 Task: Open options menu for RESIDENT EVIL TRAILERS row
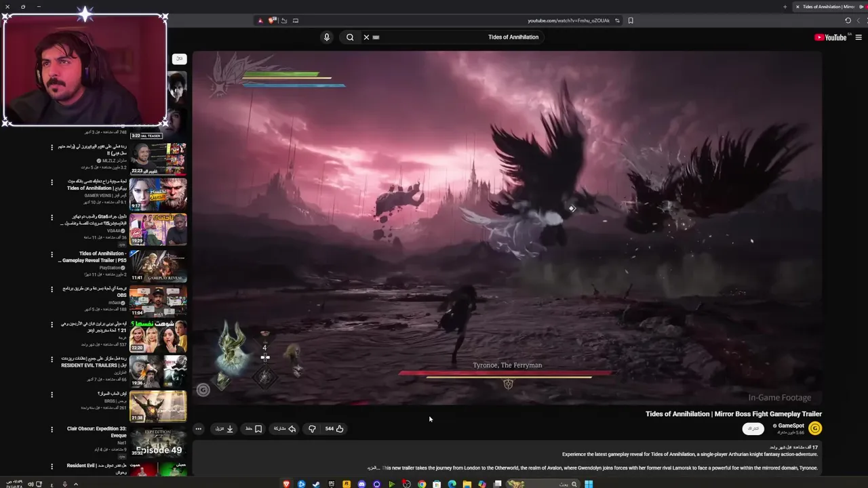point(52,360)
